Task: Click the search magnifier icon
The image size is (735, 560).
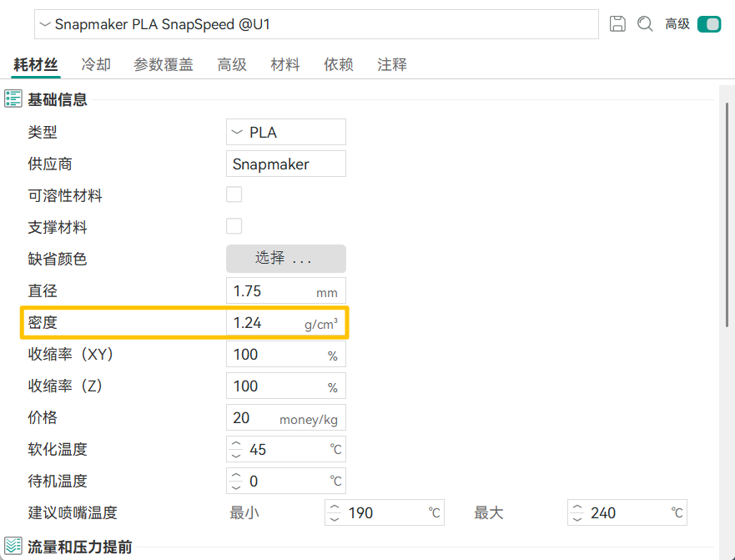Action: [x=645, y=24]
